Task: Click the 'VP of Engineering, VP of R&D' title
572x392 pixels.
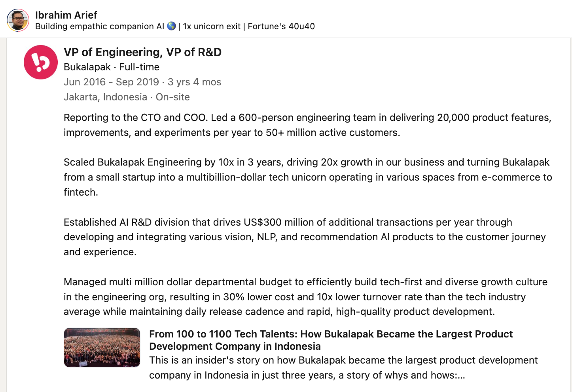Action: [x=142, y=52]
